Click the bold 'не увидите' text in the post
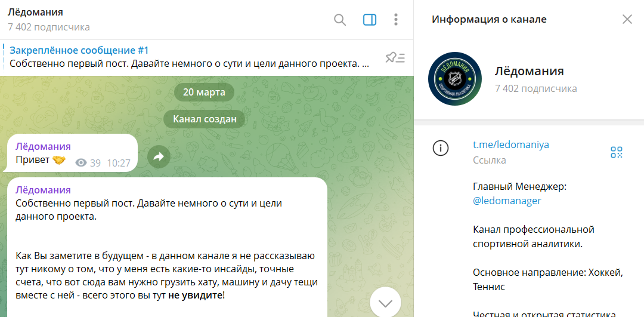Screen dimensions: 644x317 196,295
